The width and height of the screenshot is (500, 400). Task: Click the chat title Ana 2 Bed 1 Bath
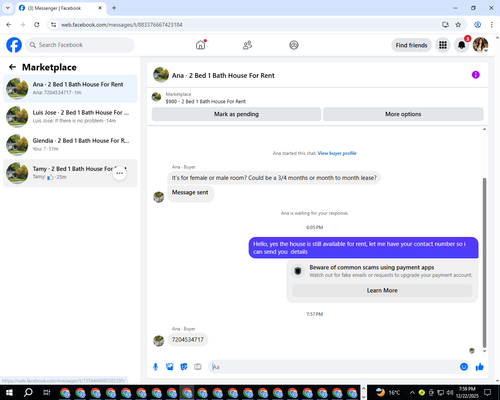(223, 76)
